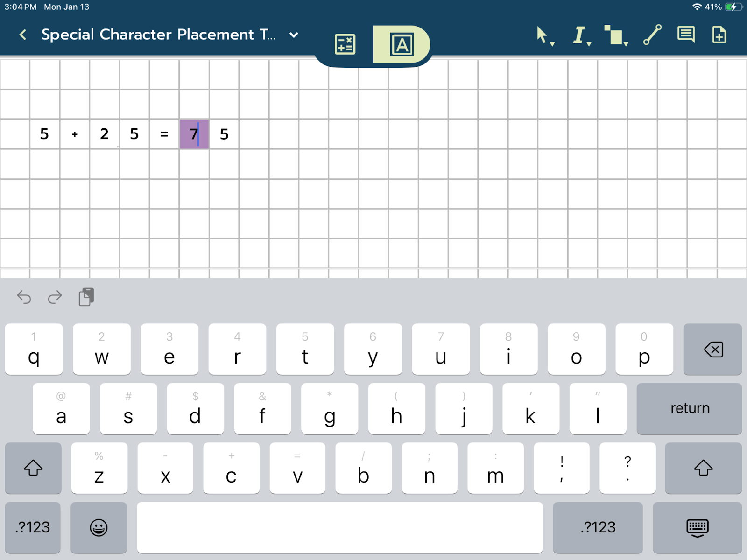Open the pointer selection tool menu
Viewport: 747px width, 560px height.
point(543,35)
